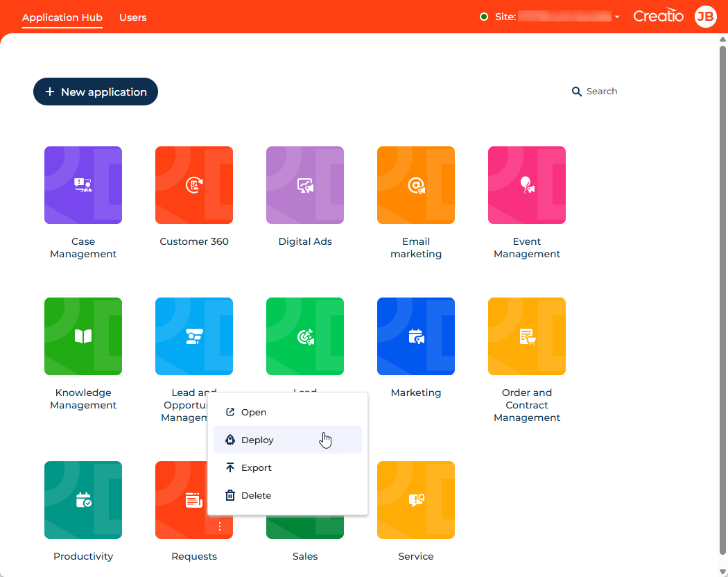Open the Knowledge Management app tile
This screenshot has width=728, height=577.
click(x=83, y=336)
